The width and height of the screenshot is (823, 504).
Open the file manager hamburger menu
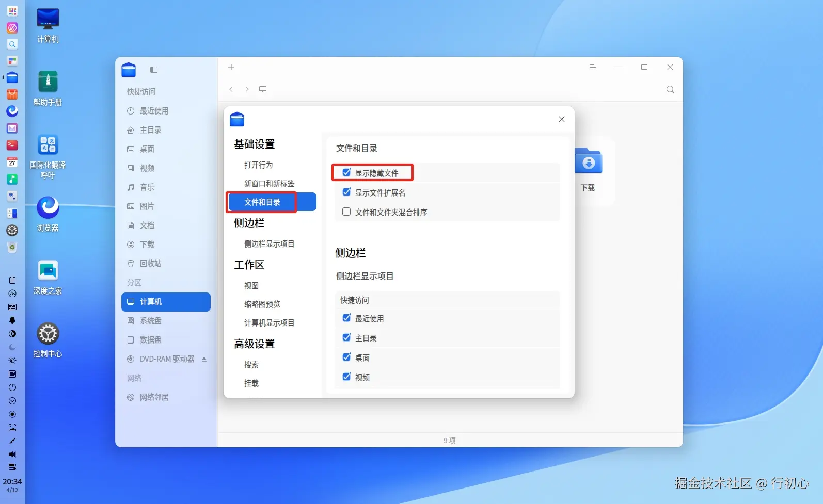593,67
